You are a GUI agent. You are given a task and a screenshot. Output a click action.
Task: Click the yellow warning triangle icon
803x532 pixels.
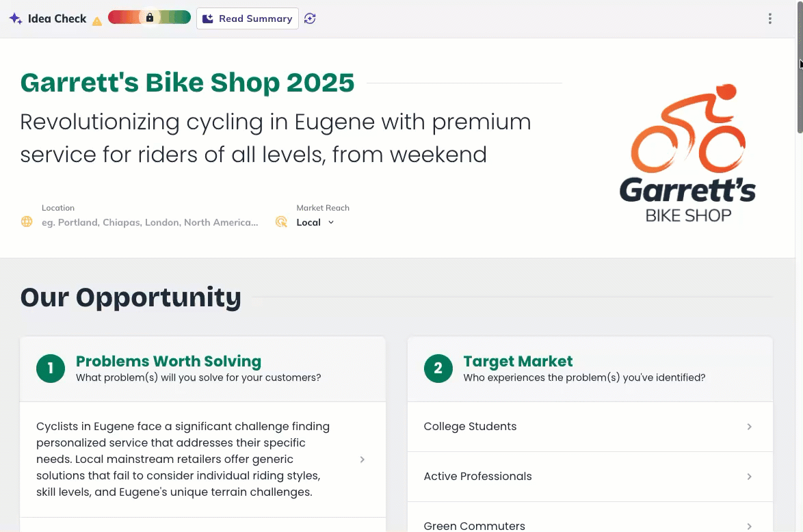[x=97, y=21]
